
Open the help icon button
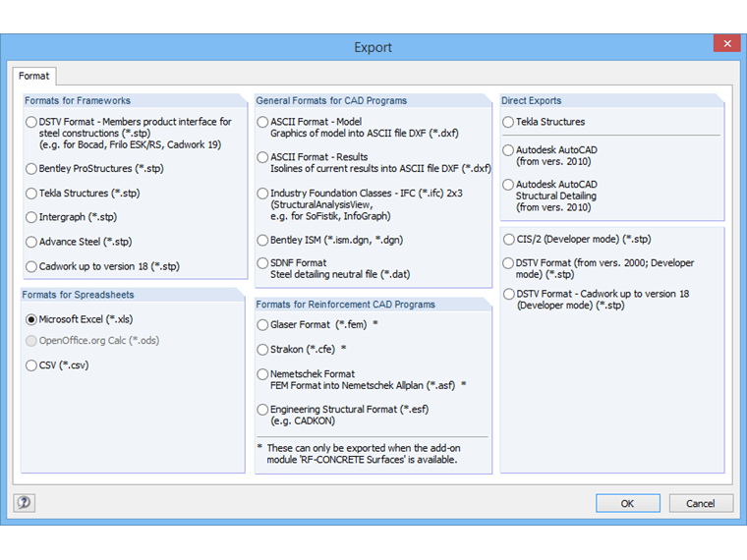pos(24,503)
